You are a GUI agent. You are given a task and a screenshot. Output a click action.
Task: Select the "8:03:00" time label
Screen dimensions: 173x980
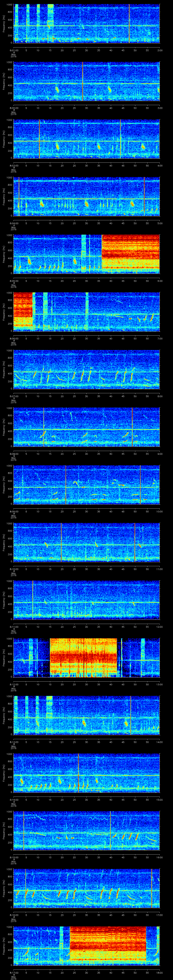[14, 166]
